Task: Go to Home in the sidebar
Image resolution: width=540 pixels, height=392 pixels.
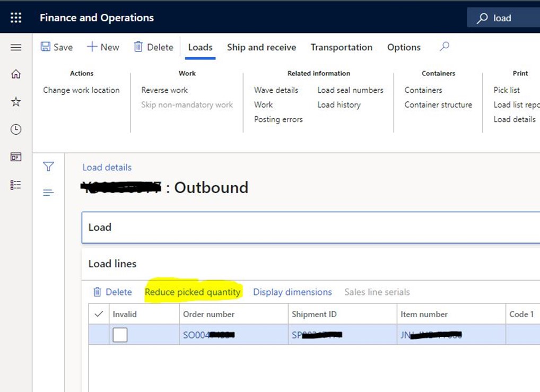Action: pyautogui.click(x=16, y=74)
